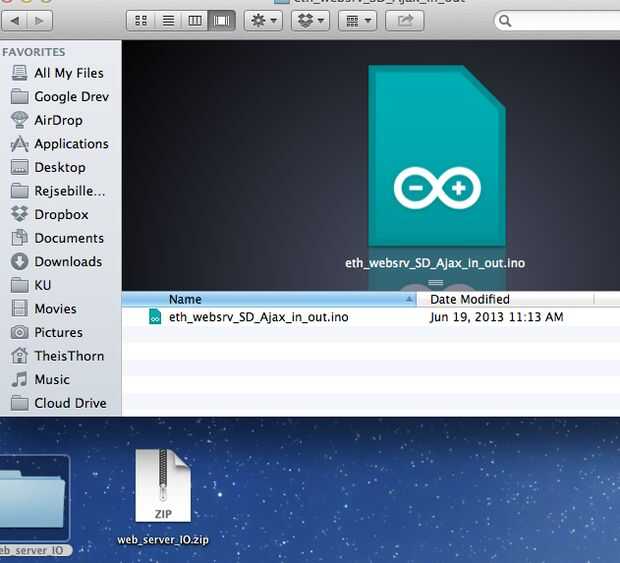This screenshot has height=563, width=620.
Task: Open Rejsebille... folder in sidebar
Action: pyautogui.click(x=58, y=191)
